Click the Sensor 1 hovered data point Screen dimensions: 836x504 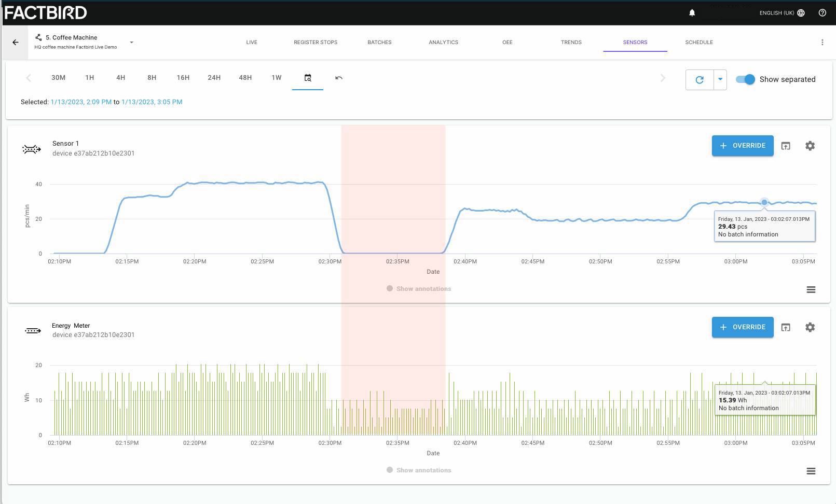coord(764,202)
